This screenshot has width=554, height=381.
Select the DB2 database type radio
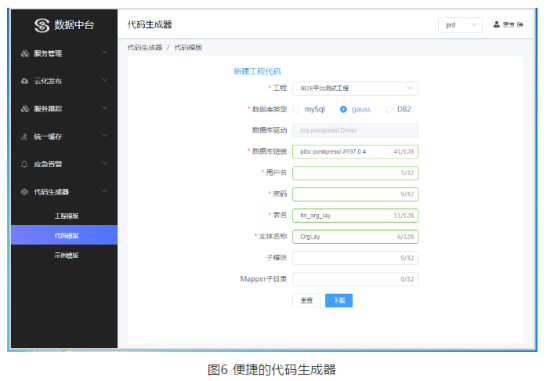coord(389,109)
